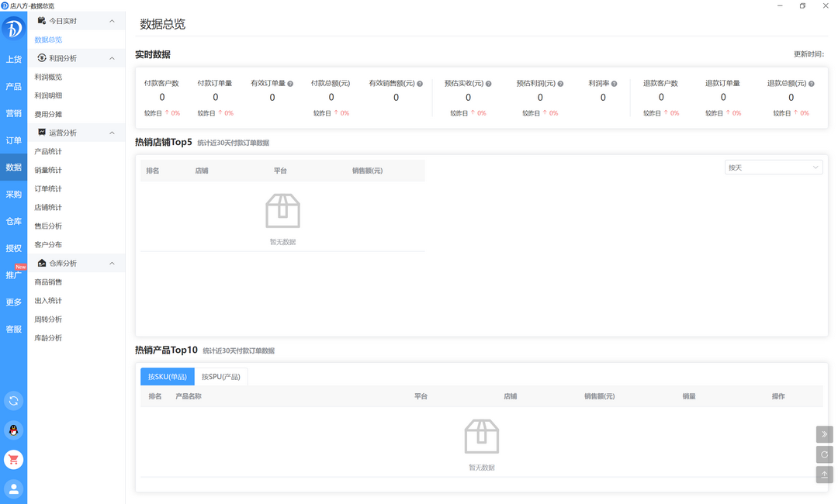Click help icon beside 利润率
The width and height of the screenshot is (838, 504).
pyautogui.click(x=614, y=84)
